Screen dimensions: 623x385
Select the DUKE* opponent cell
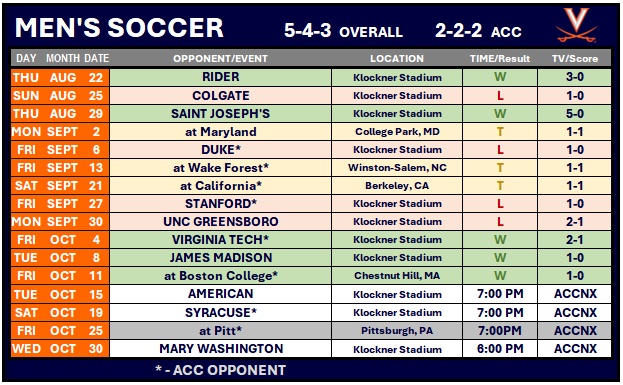pos(221,150)
